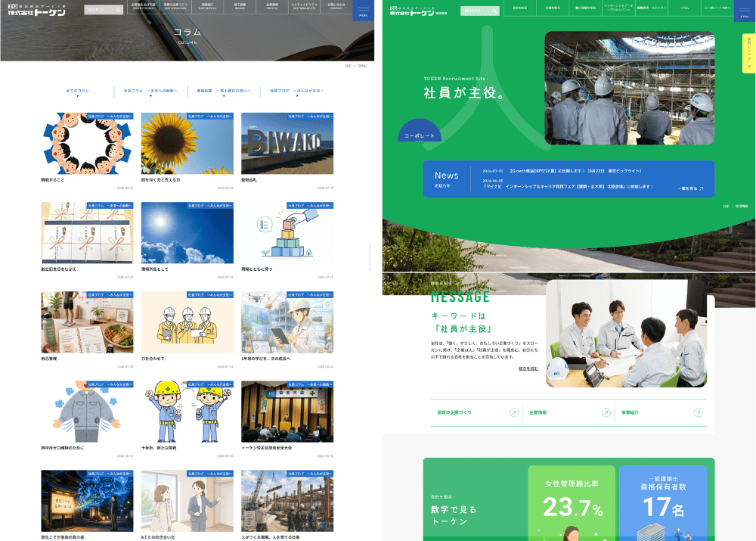Open the インターンシップ nav item on recruitment page
Screen dimensions: 756x541
[x=618, y=8]
